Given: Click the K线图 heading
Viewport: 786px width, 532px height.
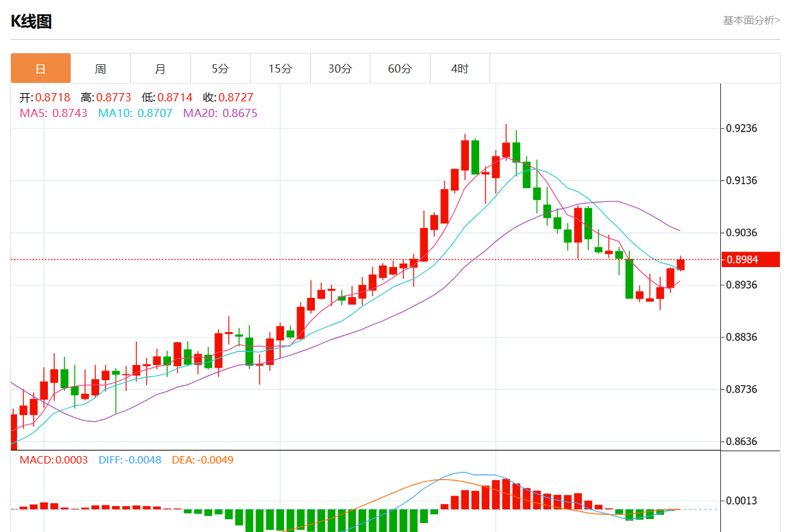Looking at the screenshot, I should coord(31,21).
